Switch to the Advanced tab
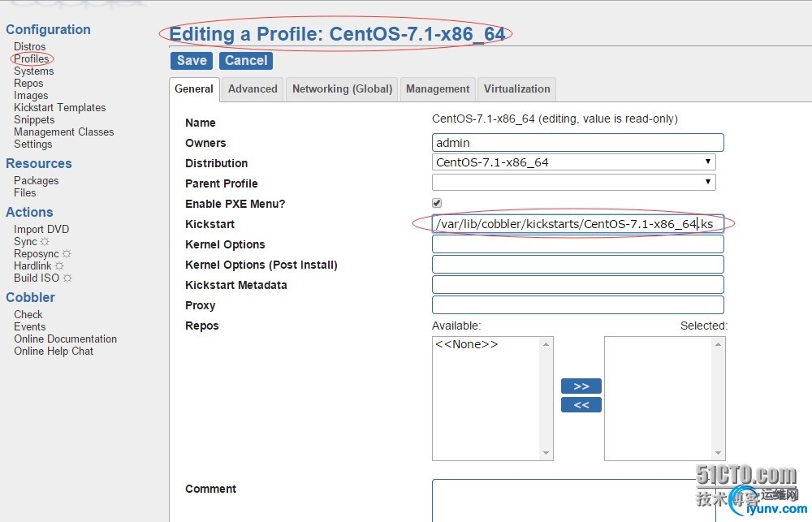The width and height of the screenshot is (812, 522). pos(253,89)
